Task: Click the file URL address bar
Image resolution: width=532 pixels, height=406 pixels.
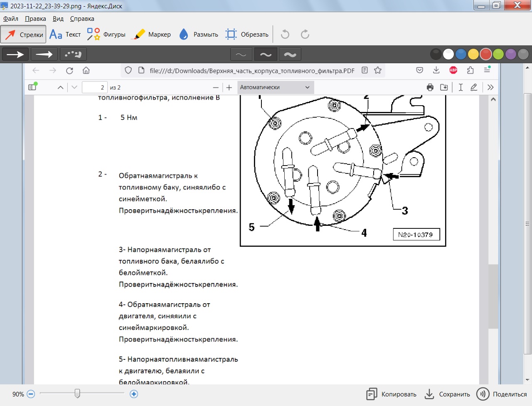Action: 252,71
